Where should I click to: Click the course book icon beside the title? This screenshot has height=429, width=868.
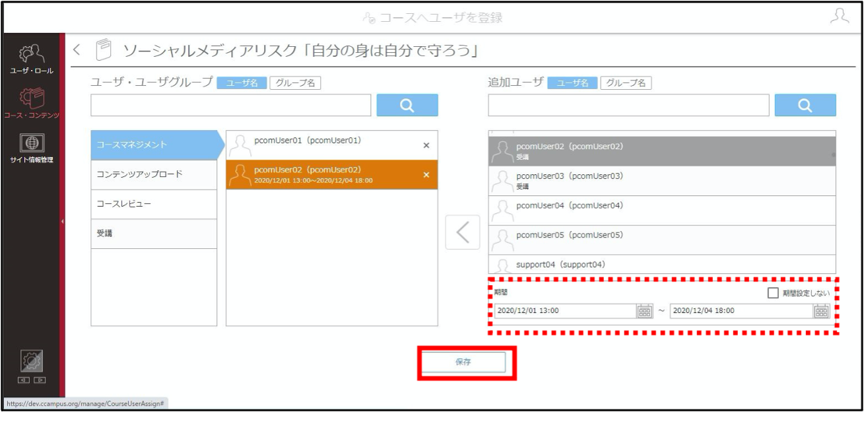click(x=102, y=50)
